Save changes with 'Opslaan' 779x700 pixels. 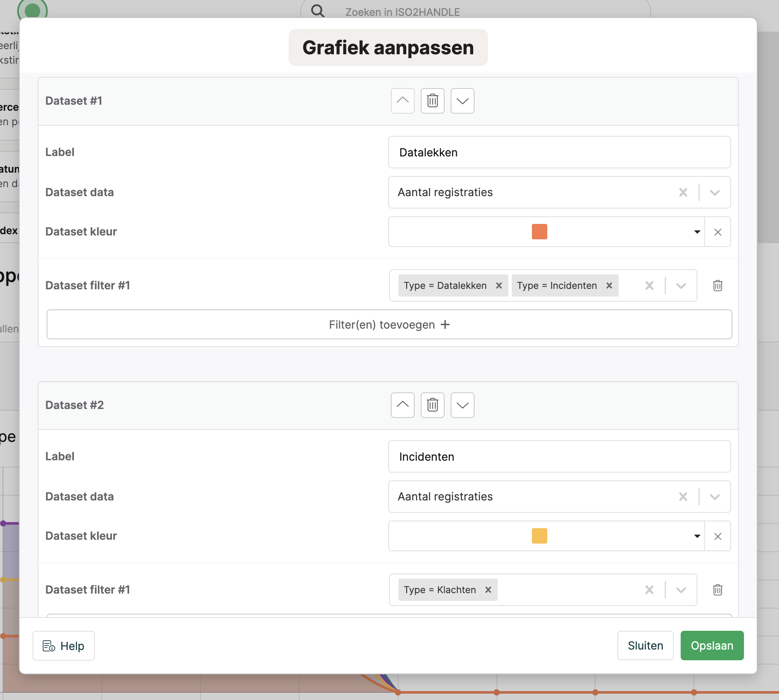coord(712,645)
